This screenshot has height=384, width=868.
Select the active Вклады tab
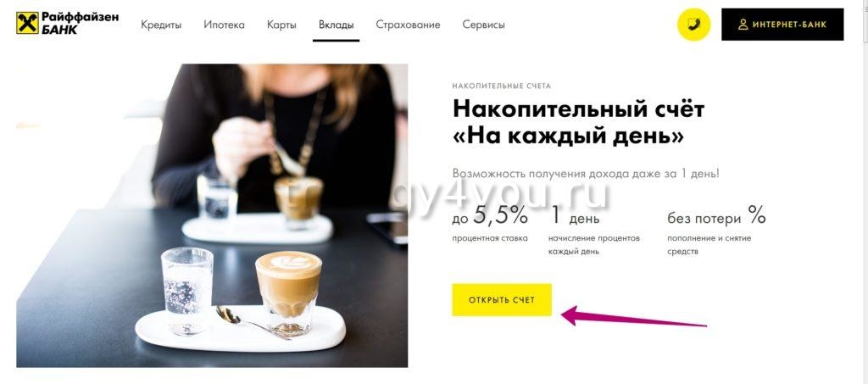pos(336,25)
